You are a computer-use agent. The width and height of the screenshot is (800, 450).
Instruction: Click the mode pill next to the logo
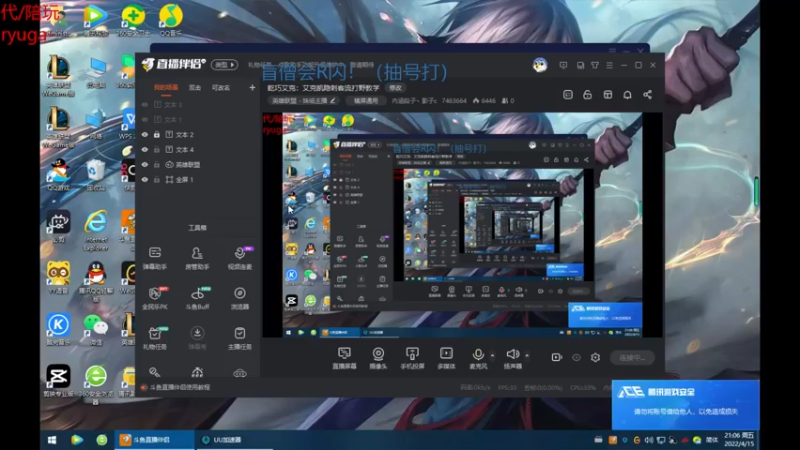click(224, 65)
